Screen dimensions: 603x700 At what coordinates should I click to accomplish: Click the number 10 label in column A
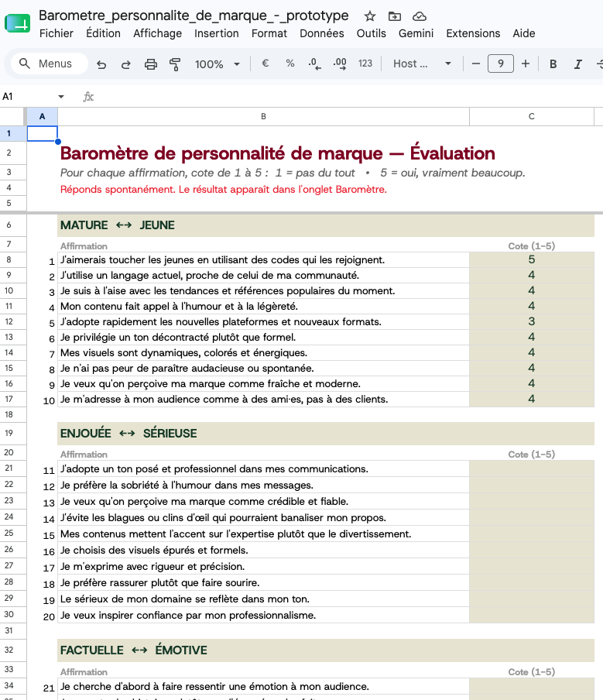pos(49,400)
